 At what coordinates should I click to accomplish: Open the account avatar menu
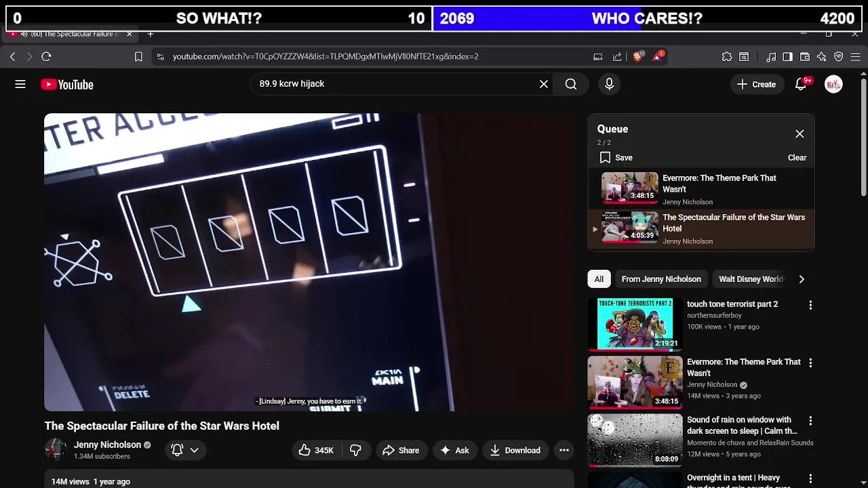(833, 84)
